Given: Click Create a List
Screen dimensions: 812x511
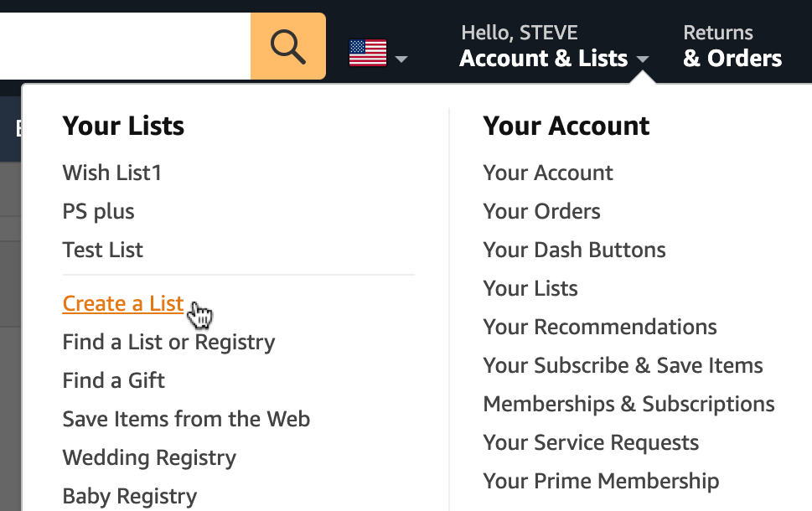Looking at the screenshot, I should pyautogui.click(x=122, y=303).
